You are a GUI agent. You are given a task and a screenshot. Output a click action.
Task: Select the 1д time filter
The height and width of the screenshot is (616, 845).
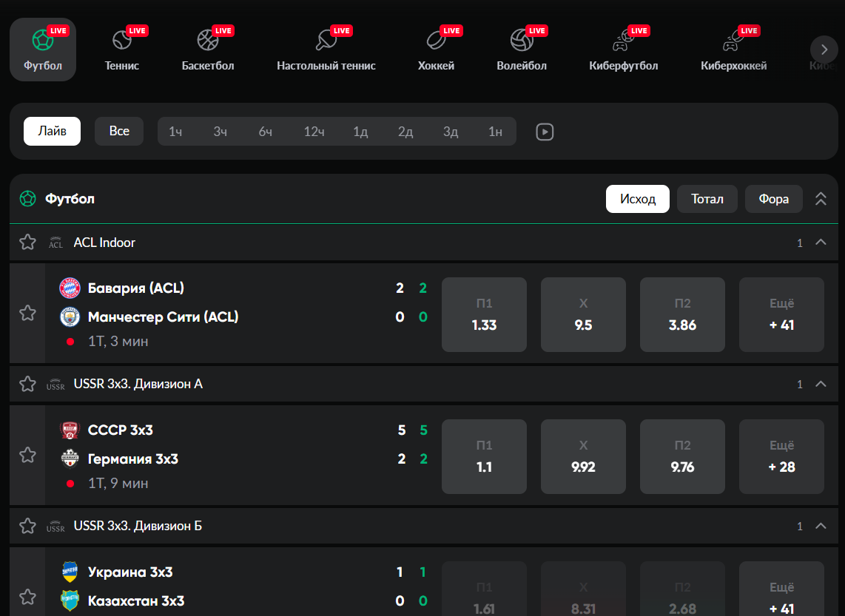pyautogui.click(x=360, y=132)
